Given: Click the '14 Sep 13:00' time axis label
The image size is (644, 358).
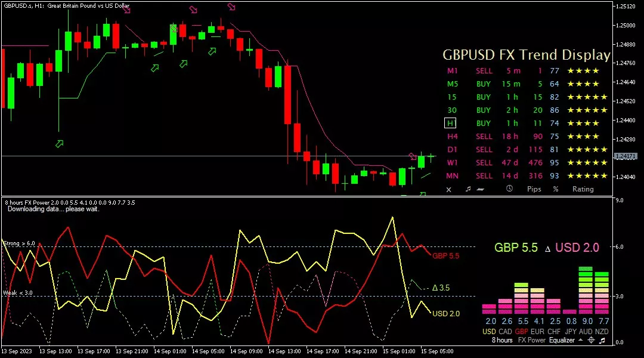Looking at the screenshot, I should click(x=284, y=351).
